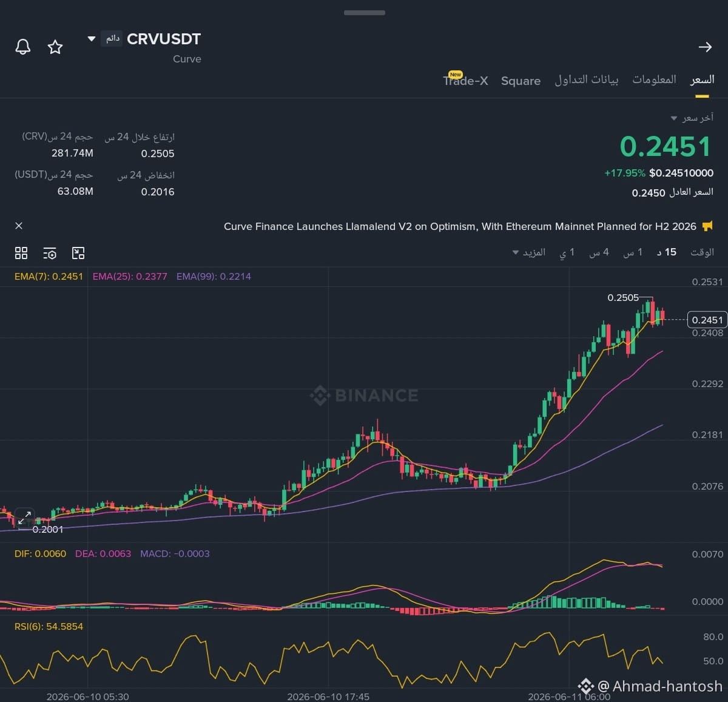728x702 pixels.
Task: Dismiss the Curve Finance news banner
Action: coord(19,226)
